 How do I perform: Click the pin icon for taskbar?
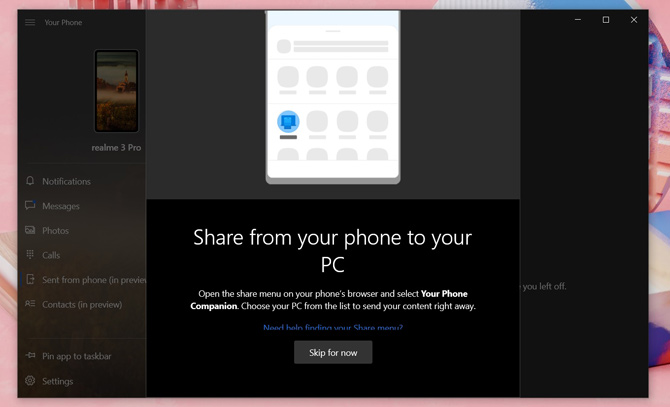point(30,355)
